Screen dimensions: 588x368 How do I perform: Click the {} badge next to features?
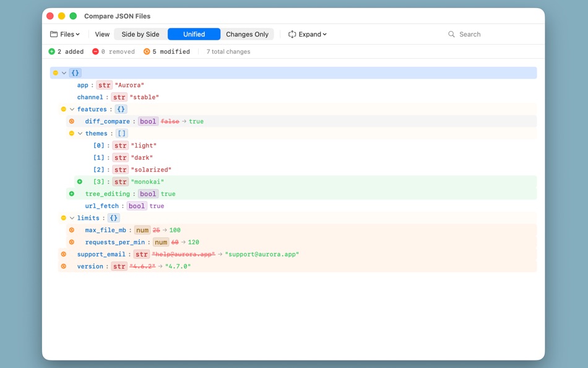pos(121,109)
